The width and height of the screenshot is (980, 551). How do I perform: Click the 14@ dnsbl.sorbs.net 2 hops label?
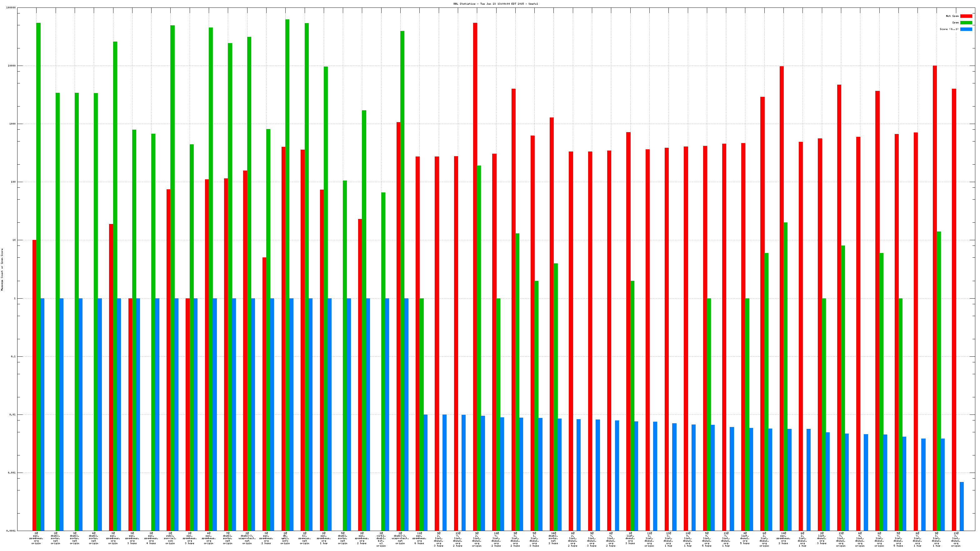coord(553,538)
